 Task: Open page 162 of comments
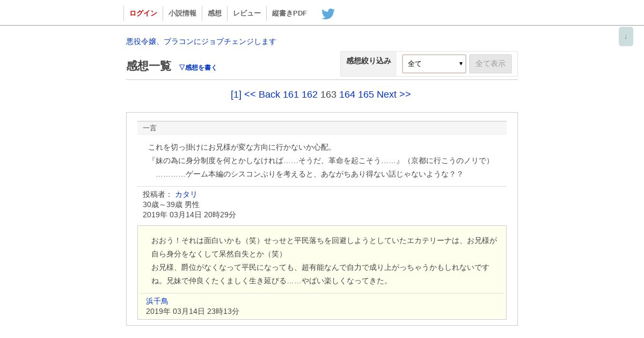point(310,94)
